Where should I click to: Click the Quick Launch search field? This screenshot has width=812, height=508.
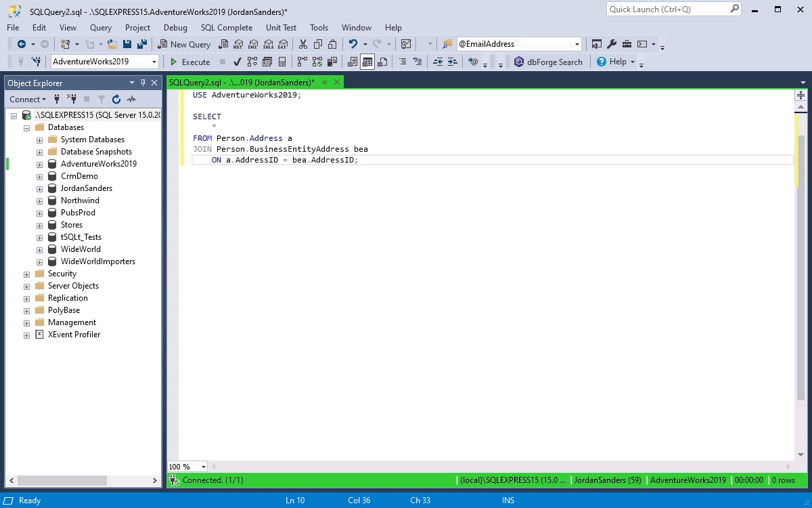(667, 9)
